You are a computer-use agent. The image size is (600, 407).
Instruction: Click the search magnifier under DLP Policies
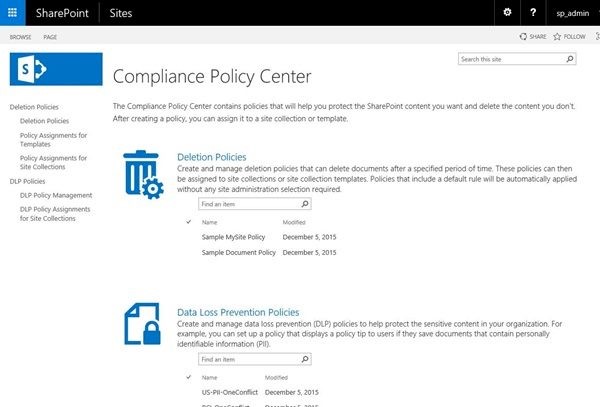[x=305, y=359]
